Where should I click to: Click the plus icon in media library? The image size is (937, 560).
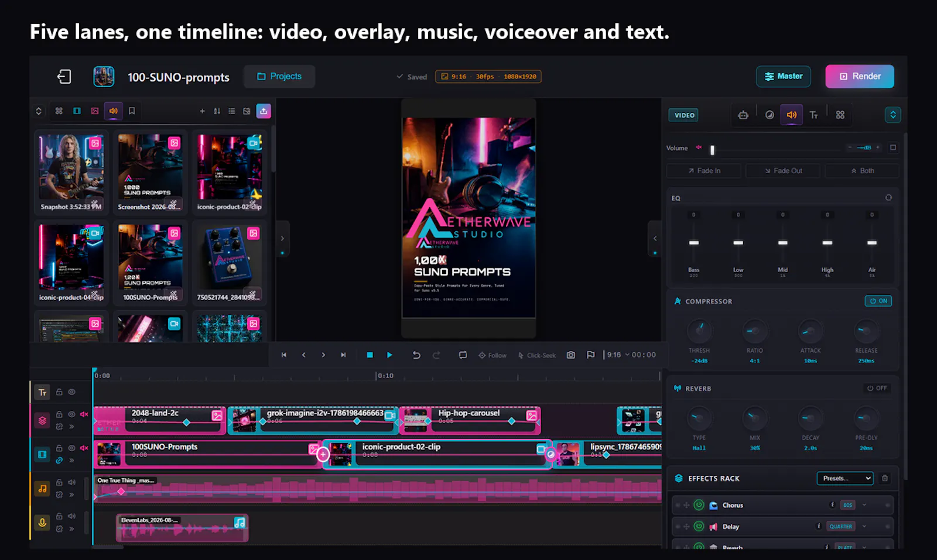(x=202, y=111)
